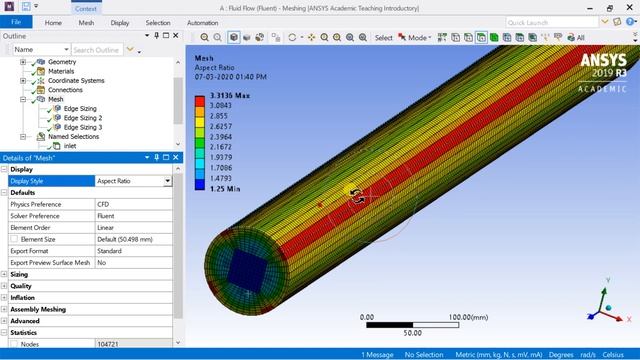The image size is (640, 360).
Task: Click the outline filter funnel icon
Action: 130,49
